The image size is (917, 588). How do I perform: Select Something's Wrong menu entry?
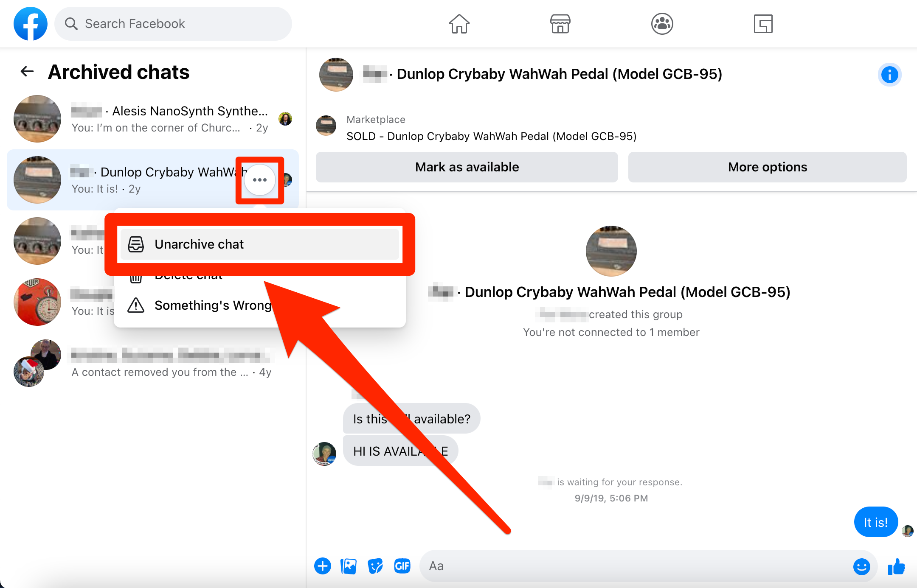pos(260,305)
